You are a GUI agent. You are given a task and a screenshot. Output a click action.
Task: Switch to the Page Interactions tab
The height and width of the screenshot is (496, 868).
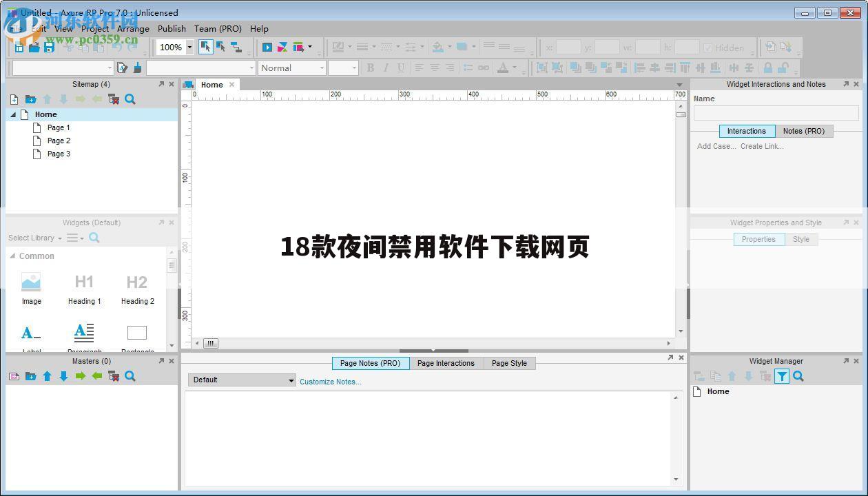click(446, 363)
